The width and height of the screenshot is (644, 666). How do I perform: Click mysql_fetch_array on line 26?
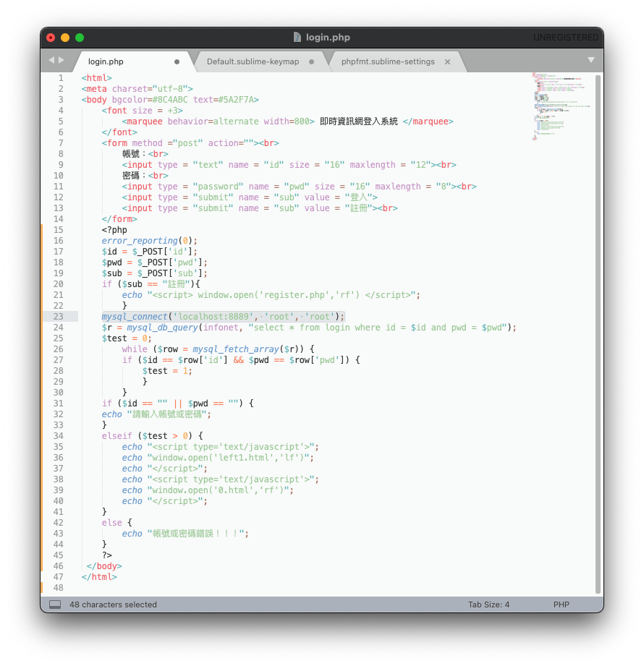[236, 349]
